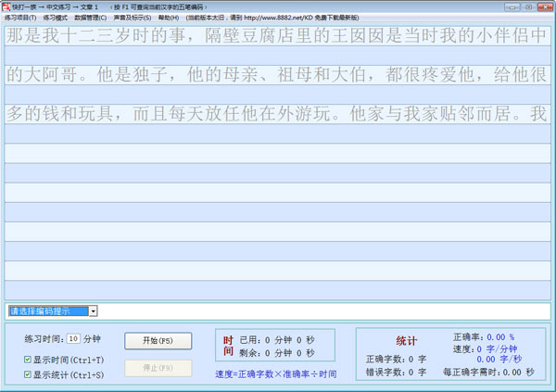Open the 数据管理(C) menu
The width and height of the screenshot is (556, 392).
pos(90,18)
